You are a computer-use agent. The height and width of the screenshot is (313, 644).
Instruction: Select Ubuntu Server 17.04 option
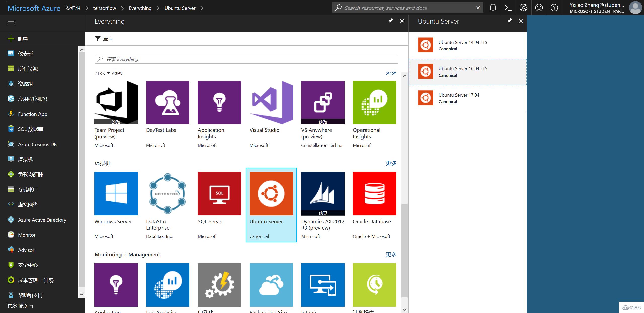point(468,97)
